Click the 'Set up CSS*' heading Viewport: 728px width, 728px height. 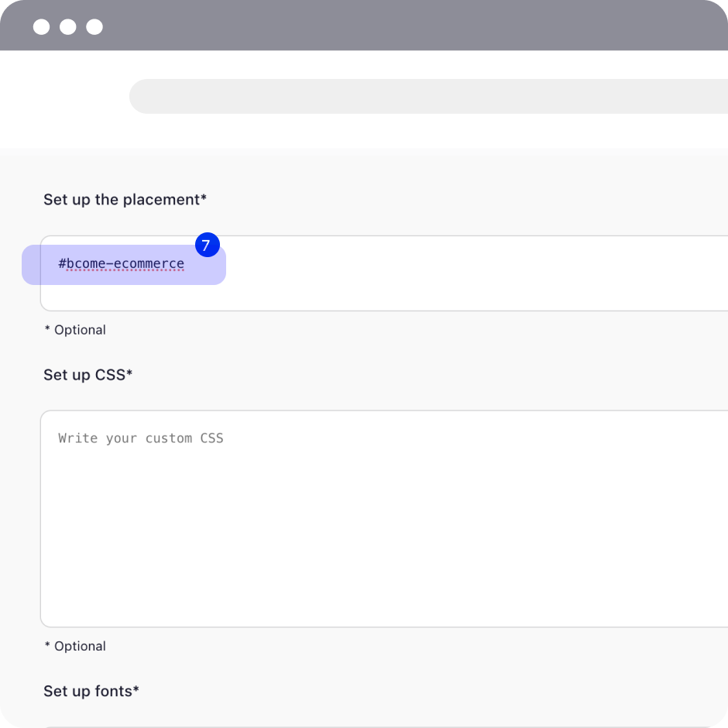[88, 375]
